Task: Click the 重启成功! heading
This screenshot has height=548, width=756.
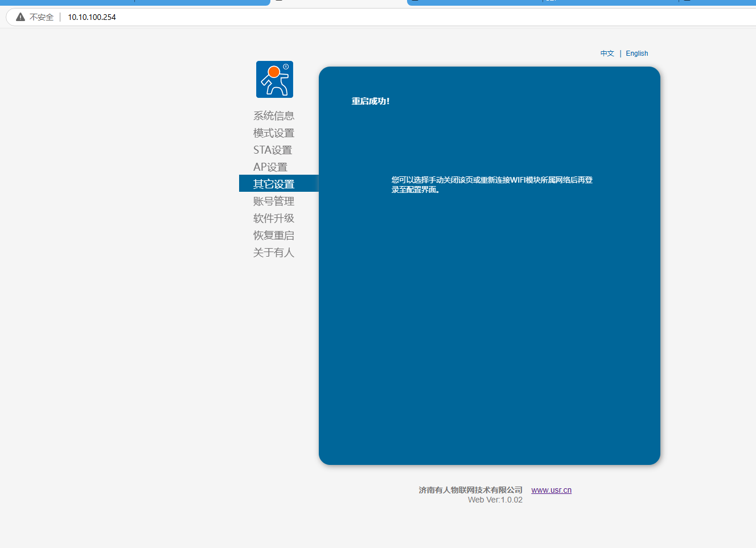Action: coord(371,101)
